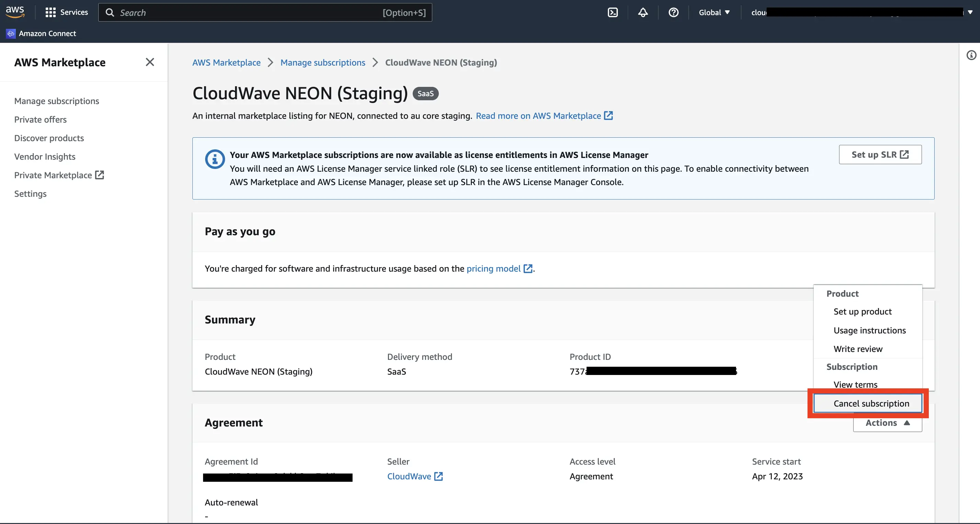Click the AWS logo home icon
The width and height of the screenshot is (980, 524).
pos(15,12)
